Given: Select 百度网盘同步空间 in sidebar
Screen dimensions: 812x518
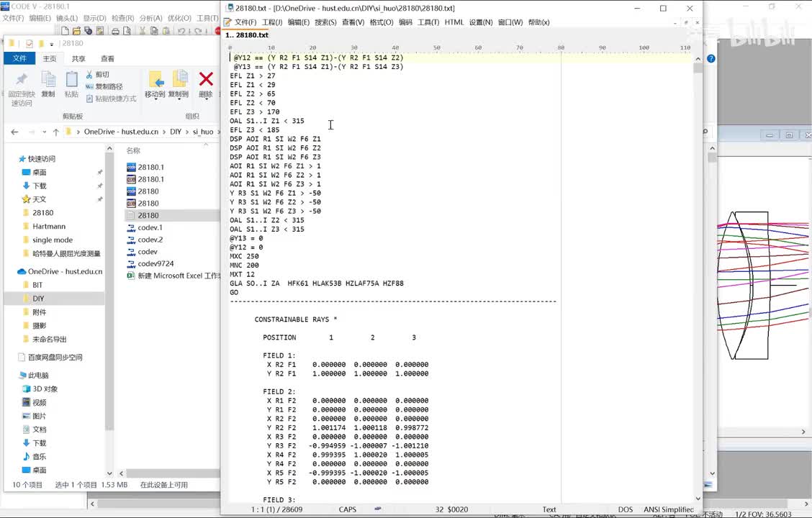Looking at the screenshot, I should tap(50, 357).
